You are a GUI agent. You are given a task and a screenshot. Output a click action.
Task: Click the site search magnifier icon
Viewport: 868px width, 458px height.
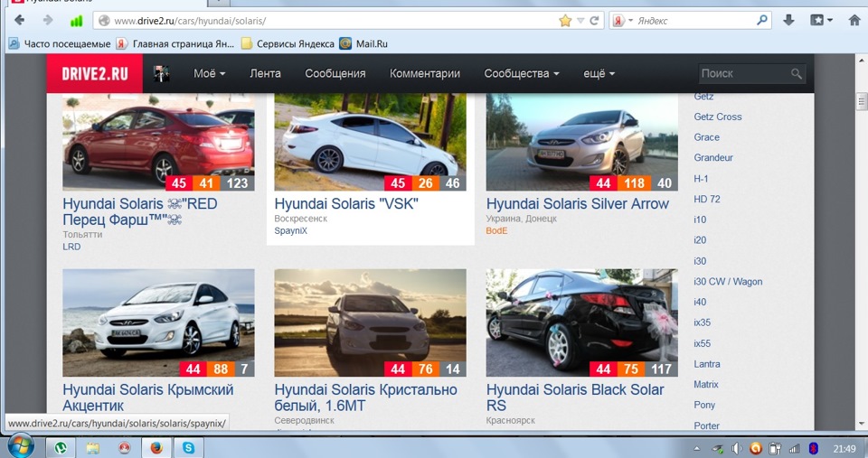796,73
